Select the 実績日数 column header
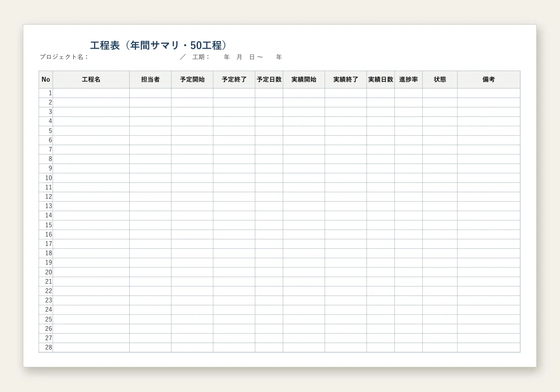This screenshot has height=392, width=560. click(381, 79)
